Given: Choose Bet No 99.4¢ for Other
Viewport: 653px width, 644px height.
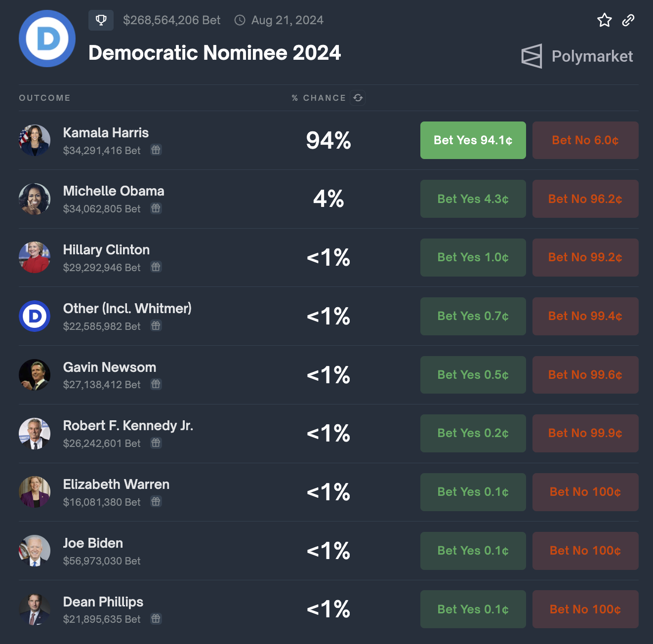Looking at the screenshot, I should pos(585,316).
